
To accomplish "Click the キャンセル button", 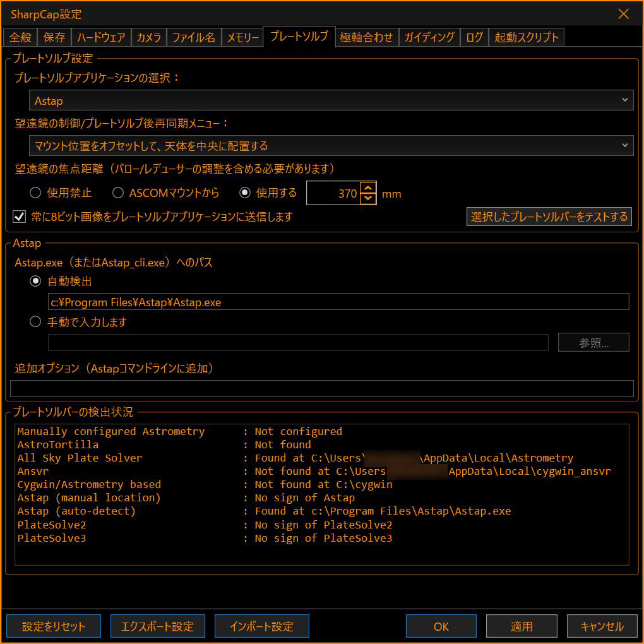I will pyautogui.click(x=602, y=626).
